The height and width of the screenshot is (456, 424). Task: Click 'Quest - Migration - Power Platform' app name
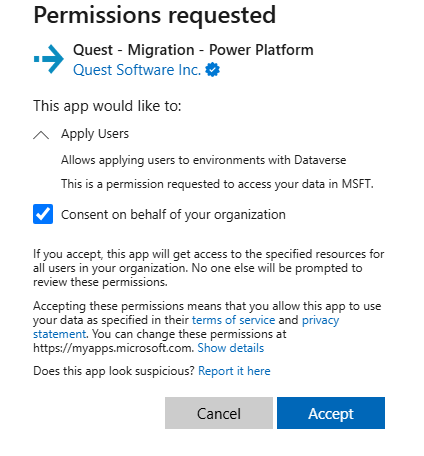[193, 50]
